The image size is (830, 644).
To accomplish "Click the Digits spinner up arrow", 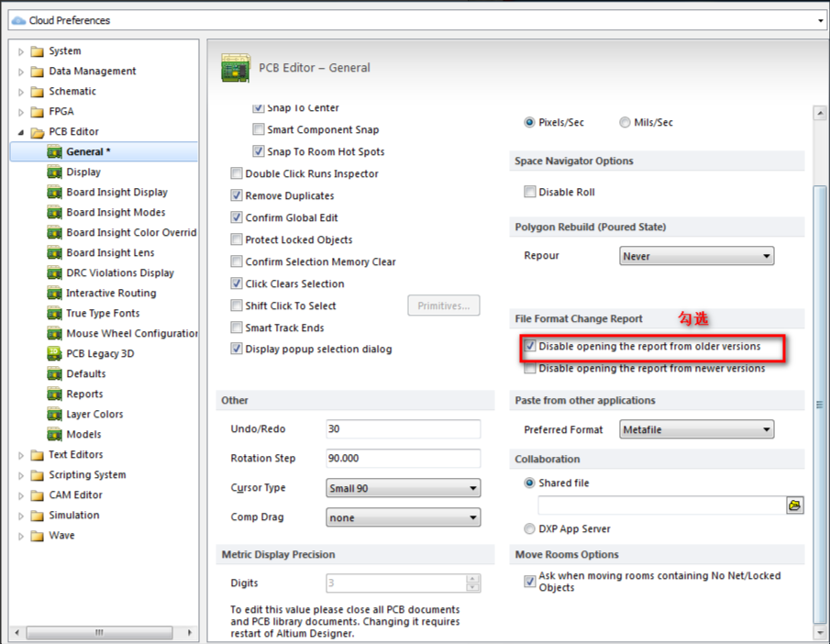I will point(472,578).
